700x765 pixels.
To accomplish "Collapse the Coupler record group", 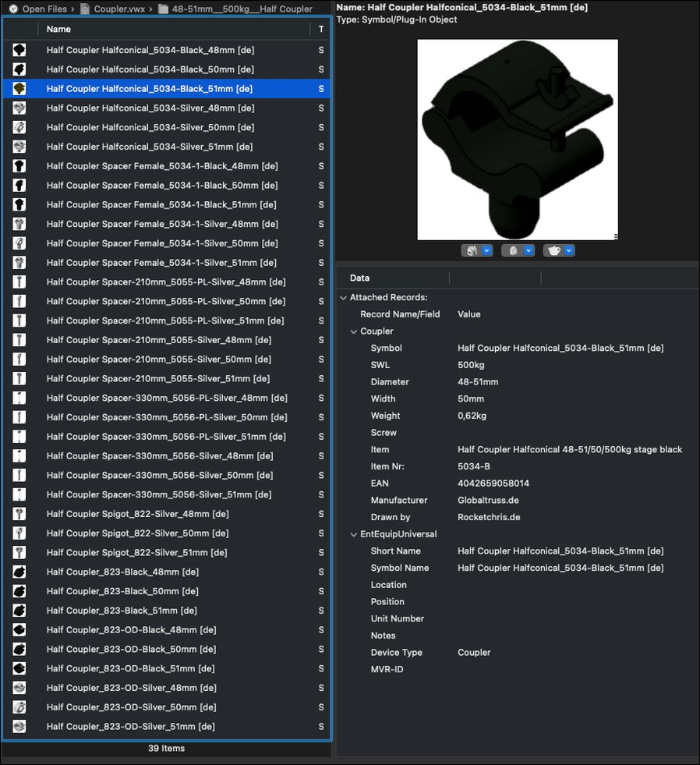I will pos(354,331).
